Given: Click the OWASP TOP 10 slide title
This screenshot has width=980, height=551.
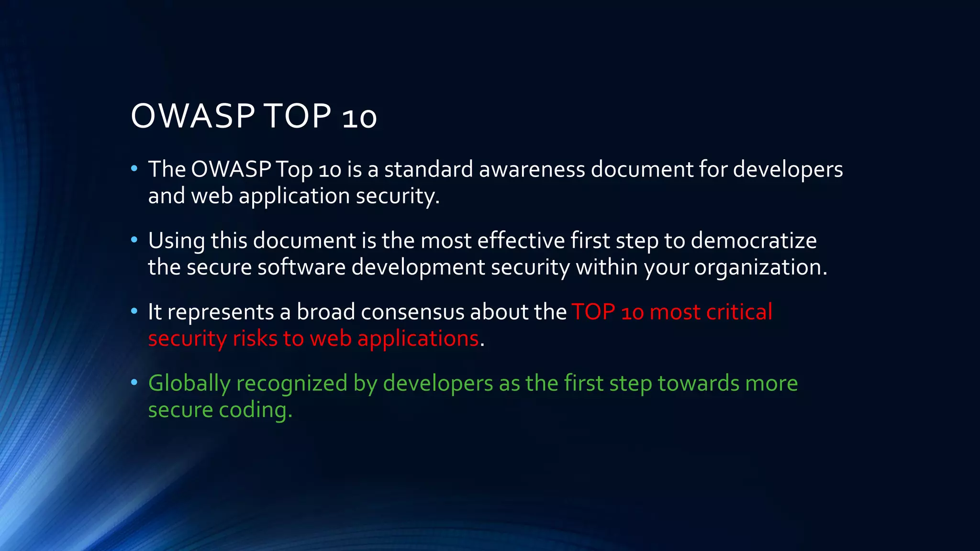Looking at the screenshot, I should click(254, 116).
